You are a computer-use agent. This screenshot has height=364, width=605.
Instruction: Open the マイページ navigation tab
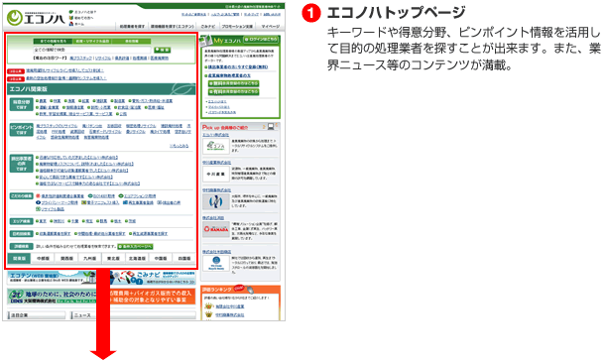click(x=270, y=27)
